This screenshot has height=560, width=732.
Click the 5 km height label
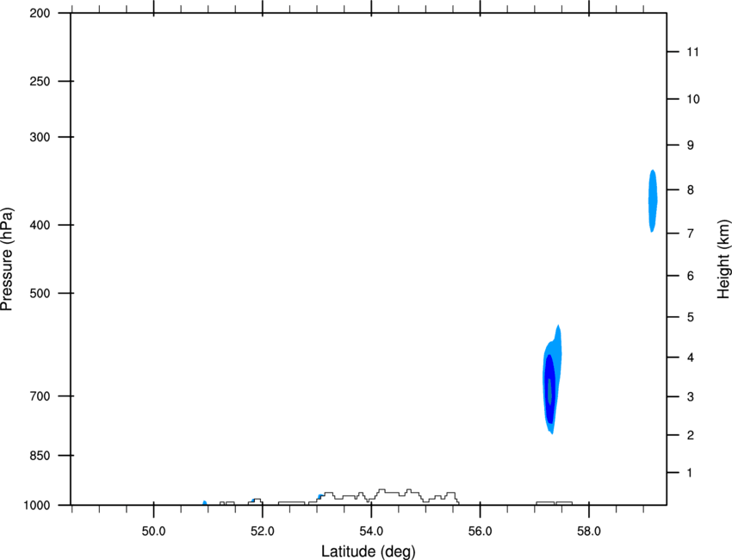(x=691, y=318)
